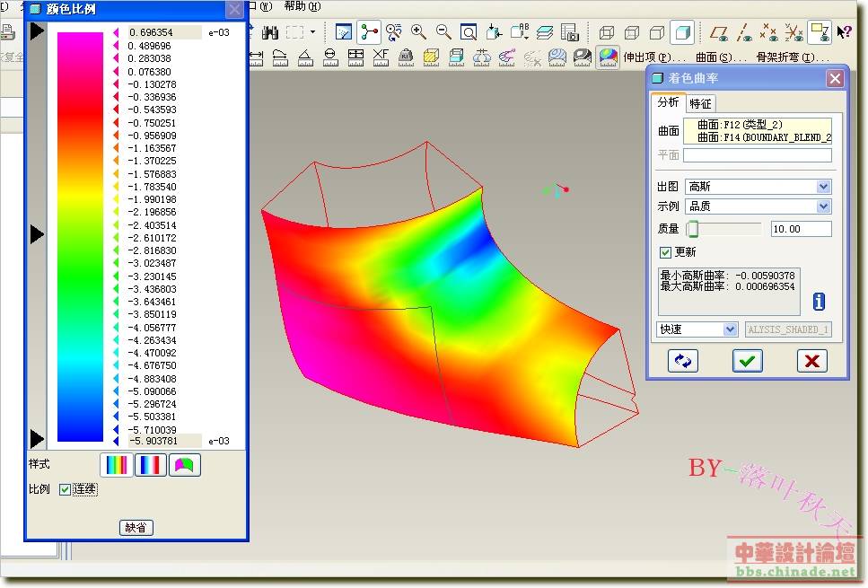
Task: Open the Layers icon in toolbar
Action: [x=545, y=32]
